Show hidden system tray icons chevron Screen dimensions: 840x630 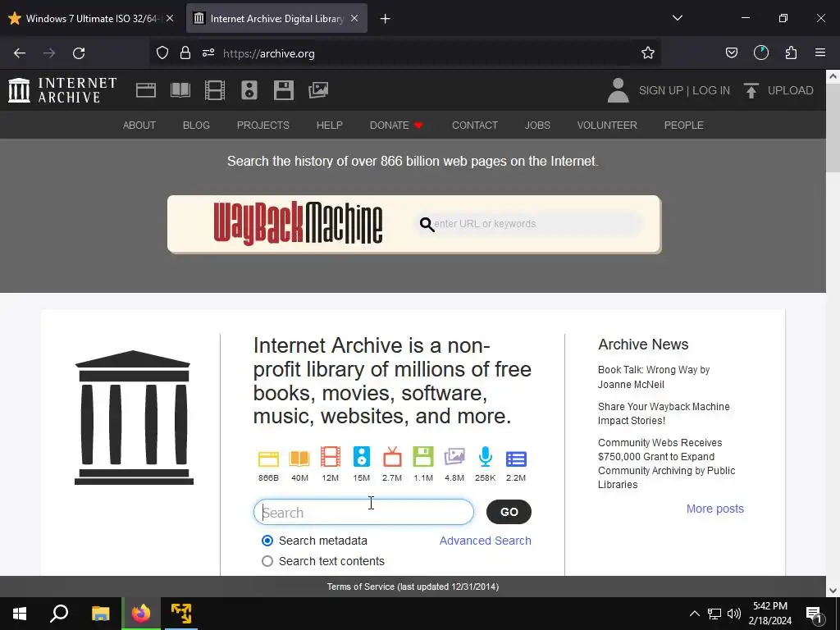[x=694, y=614]
